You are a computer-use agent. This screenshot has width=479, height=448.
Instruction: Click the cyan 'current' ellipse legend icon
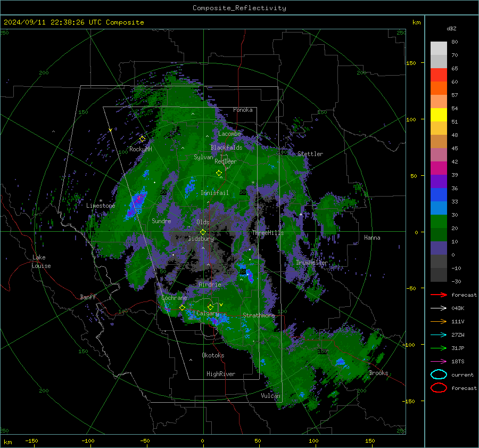pyautogui.click(x=439, y=374)
